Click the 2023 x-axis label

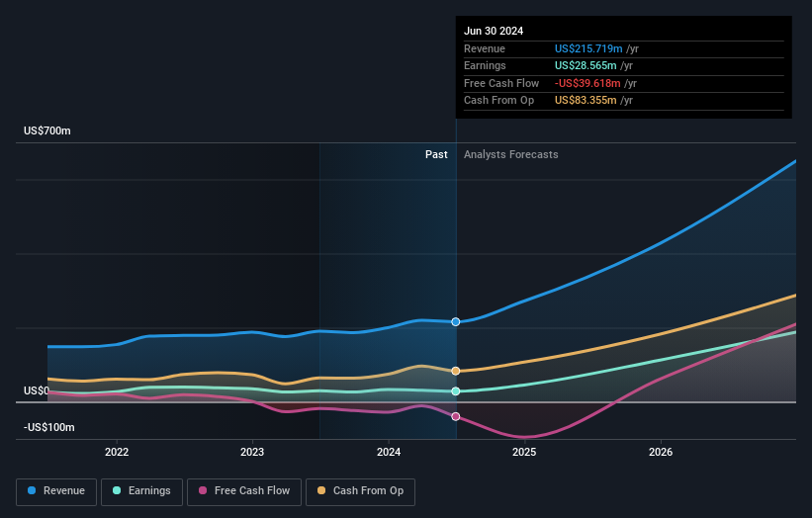click(252, 452)
